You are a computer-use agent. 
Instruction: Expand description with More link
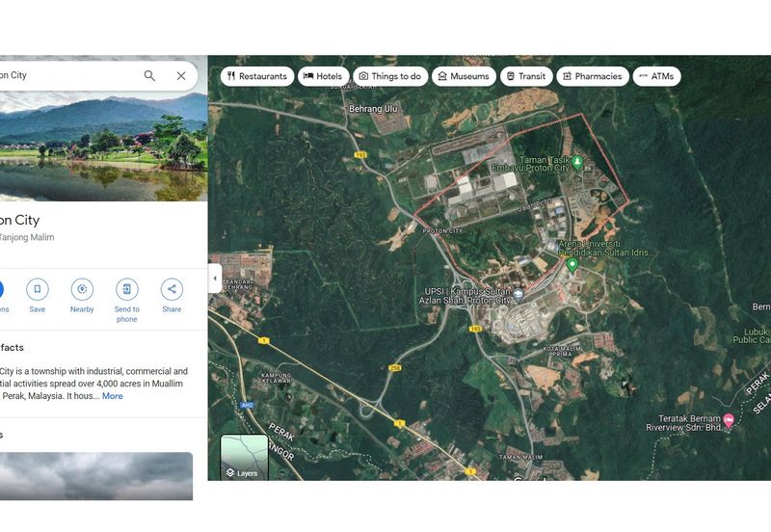[113, 396]
